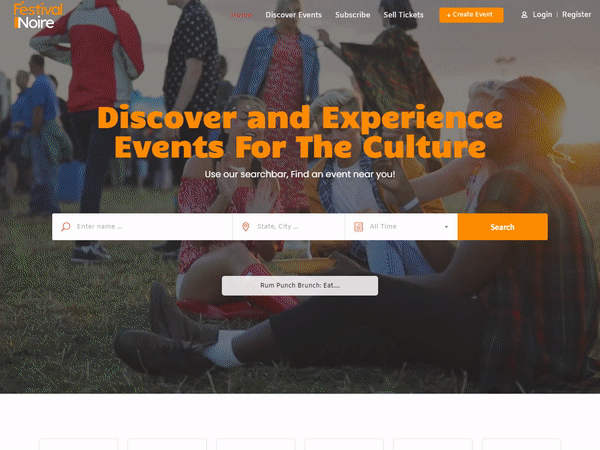Open the Register link
The width and height of the screenshot is (600, 450).
[576, 15]
